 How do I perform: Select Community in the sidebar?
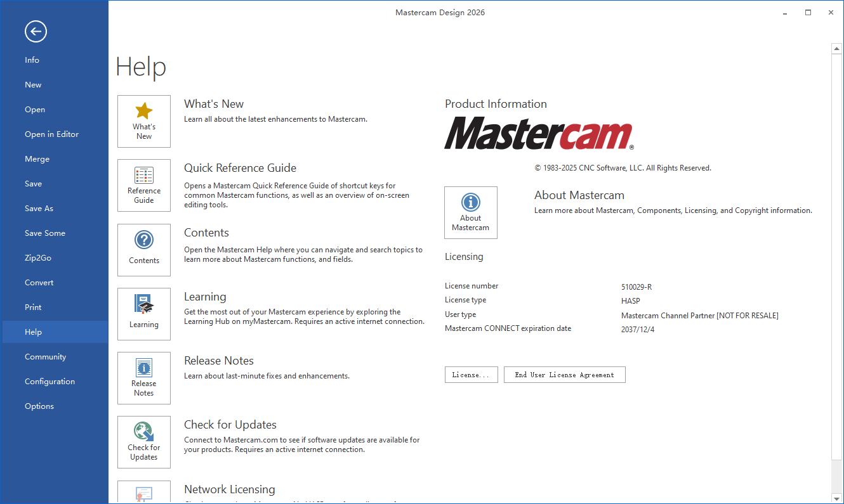coord(45,356)
